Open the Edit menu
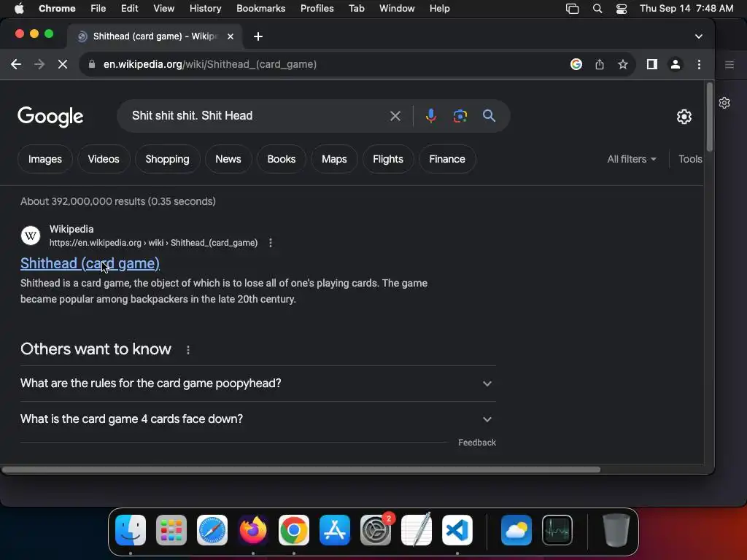 pos(129,8)
